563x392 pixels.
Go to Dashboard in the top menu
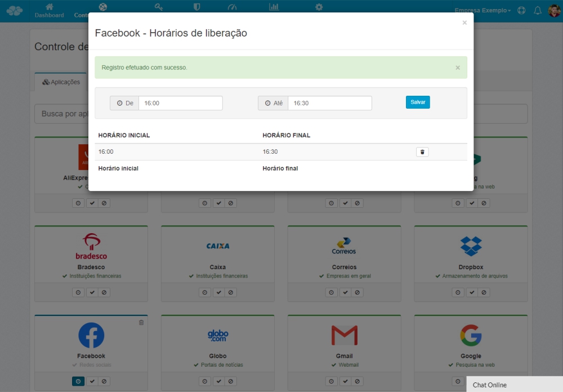[x=49, y=11]
